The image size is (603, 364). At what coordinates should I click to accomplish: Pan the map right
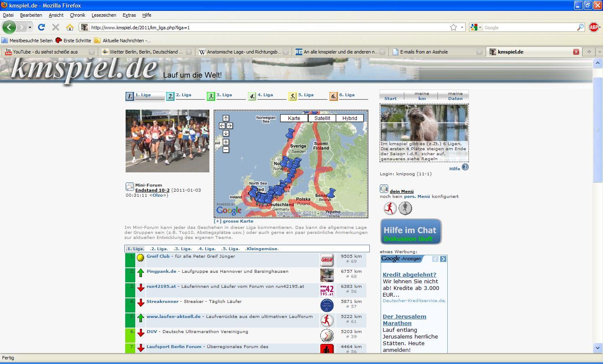click(x=229, y=126)
